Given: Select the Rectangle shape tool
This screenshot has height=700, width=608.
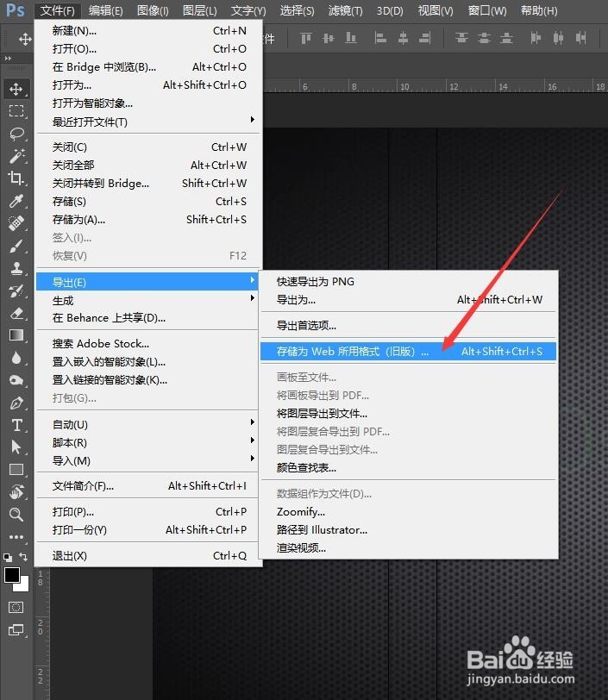Looking at the screenshot, I should pos(16,470).
